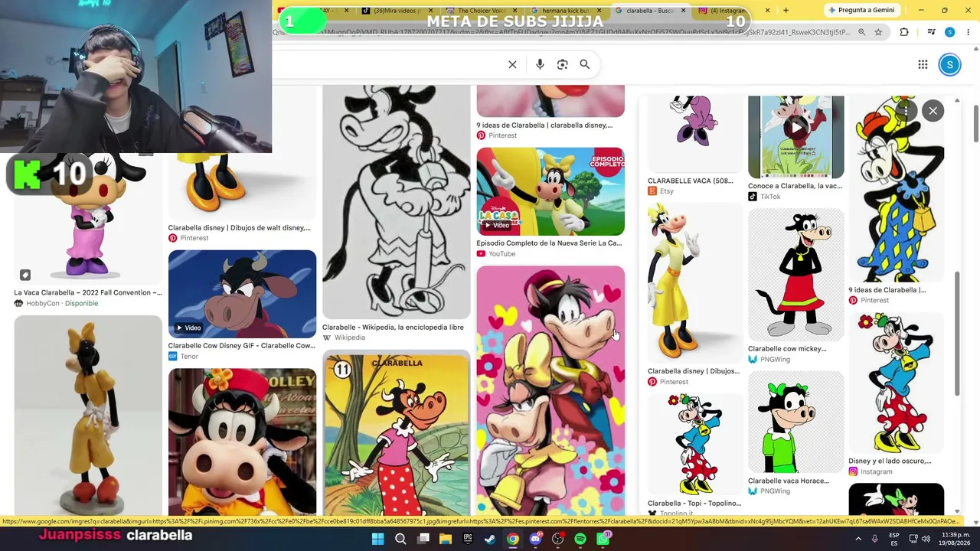The height and width of the screenshot is (551, 980).
Task: Launch Epic Games from the taskbar
Action: [468, 540]
